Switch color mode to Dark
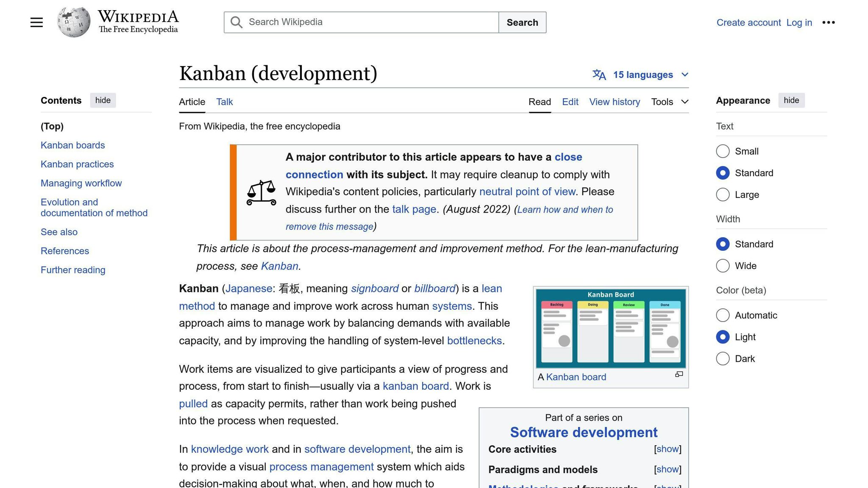Screen dimensions: 868x488 point(723,358)
